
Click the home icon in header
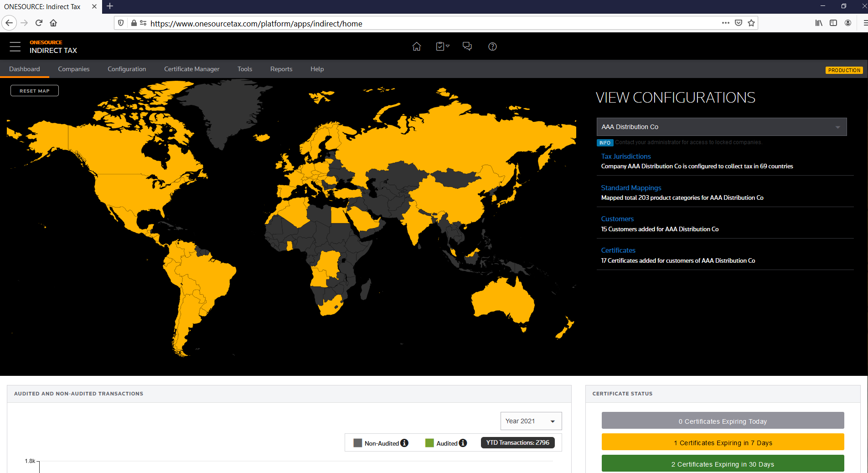click(416, 47)
